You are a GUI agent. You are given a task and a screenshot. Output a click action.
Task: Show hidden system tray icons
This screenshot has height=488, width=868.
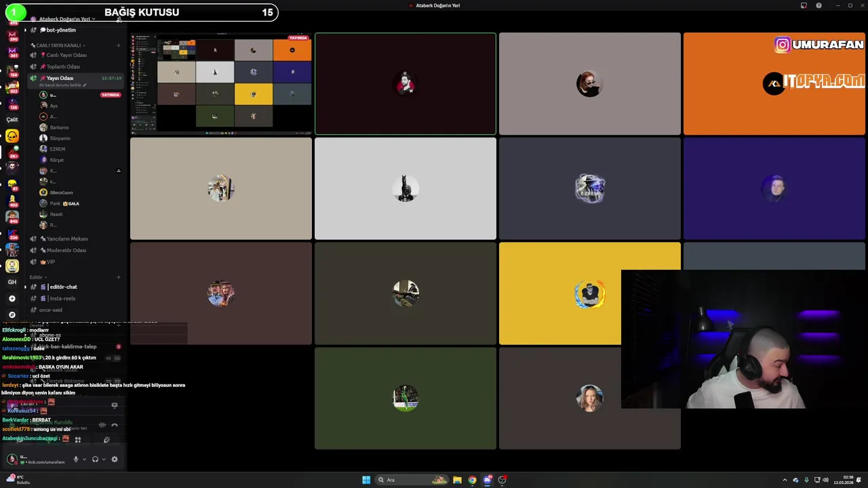tap(785, 480)
